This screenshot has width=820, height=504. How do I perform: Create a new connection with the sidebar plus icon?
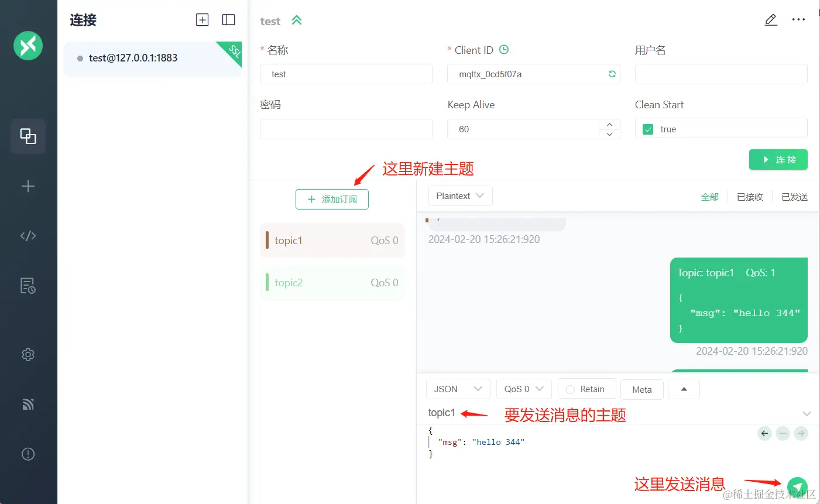coord(28,186)
